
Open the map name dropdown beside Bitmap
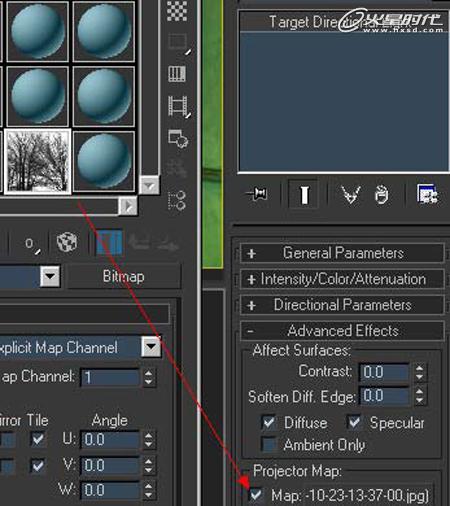pyautogui.click(x=50, y=276)
